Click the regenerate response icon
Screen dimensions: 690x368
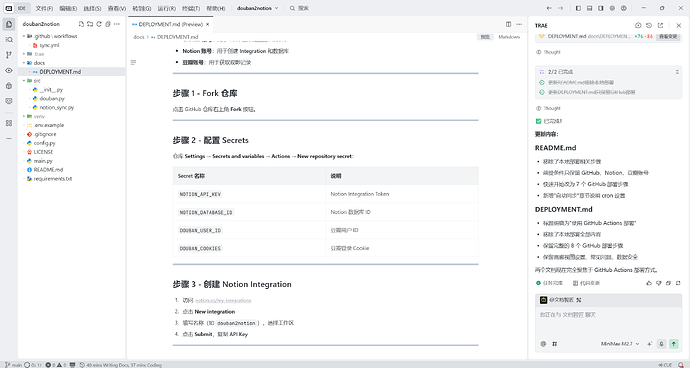tap(678, 283)
